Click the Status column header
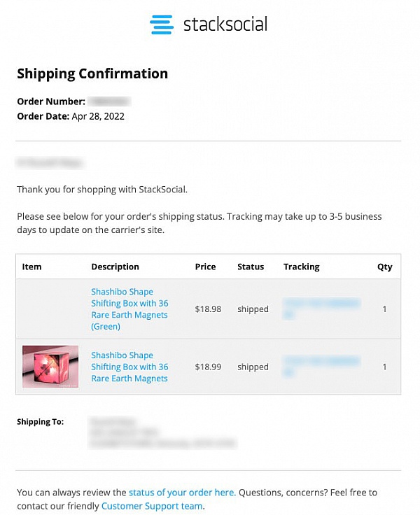This screenshot has height=515, width=420. click(251, 267)
